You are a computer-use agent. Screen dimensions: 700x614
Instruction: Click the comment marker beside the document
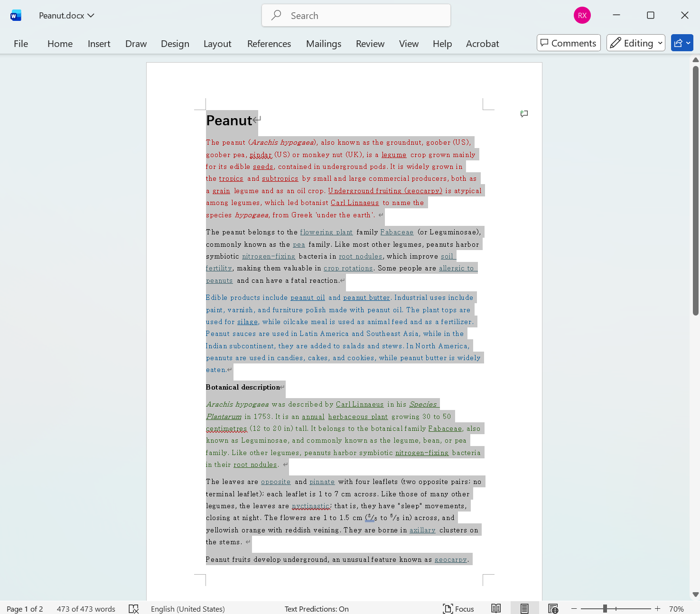coord(524,114)
